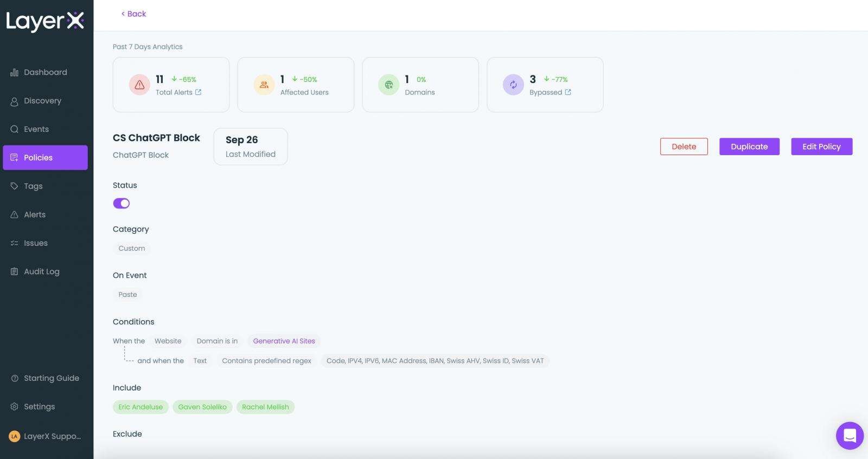Open the Dashboard page
This screenshot has height=459, width=868.
click(x=45, y=72)
